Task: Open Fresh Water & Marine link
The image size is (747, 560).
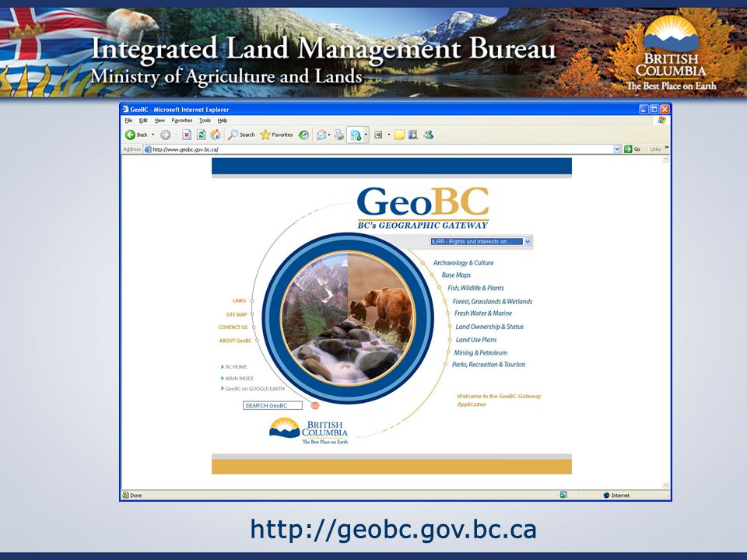Action: coord(483,313)
